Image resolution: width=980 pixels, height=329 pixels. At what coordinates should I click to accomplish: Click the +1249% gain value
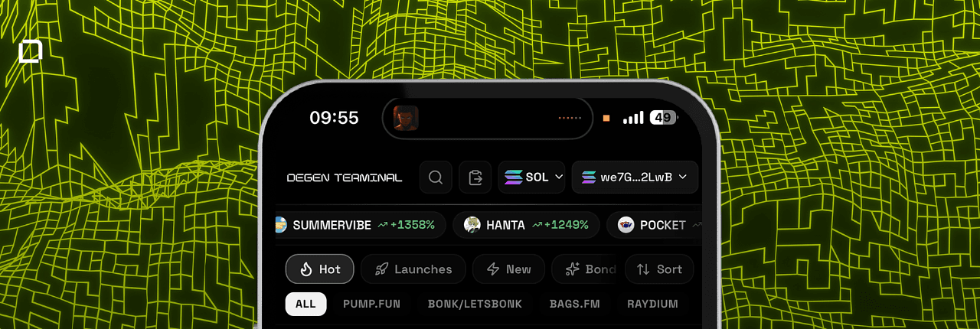point(567,225)
